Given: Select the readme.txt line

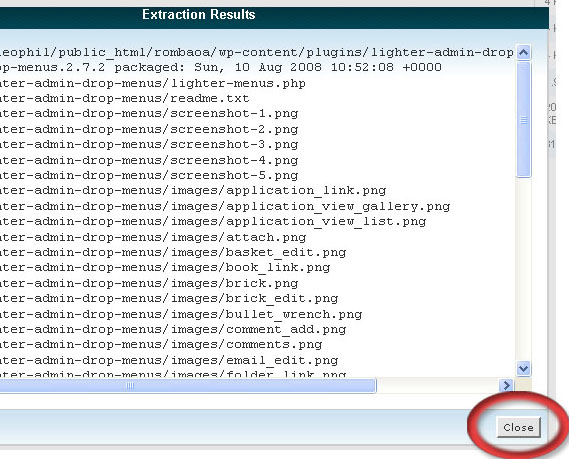Looking at the screenshot, I should [124, 98].
